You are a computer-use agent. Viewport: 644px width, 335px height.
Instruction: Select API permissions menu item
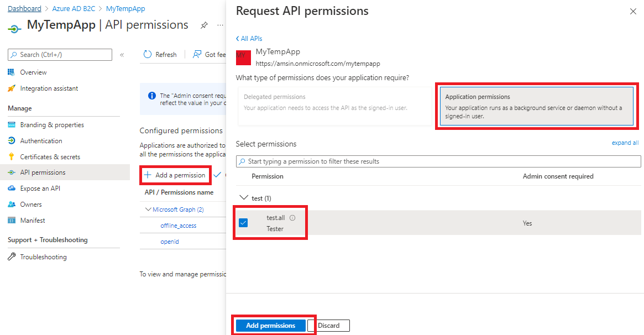pyautogui.click(x=43, y=172)
